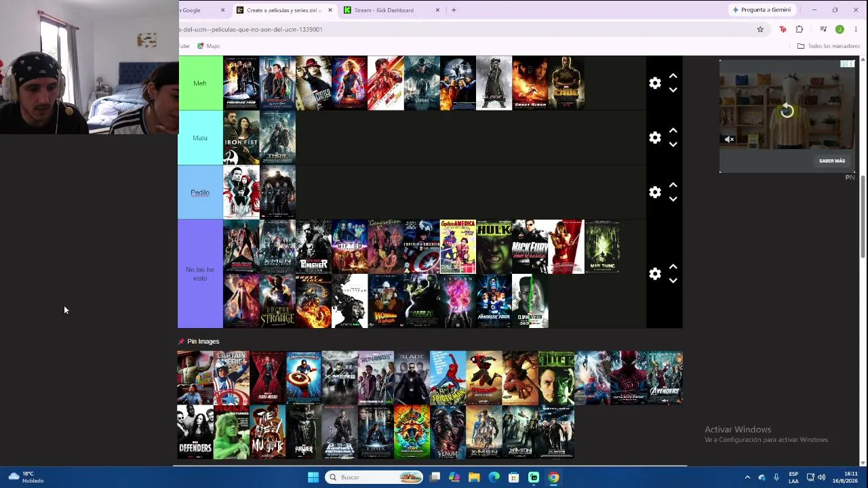Select the Nick Fury poster
868x488 pixels.
tap(530, 247)
